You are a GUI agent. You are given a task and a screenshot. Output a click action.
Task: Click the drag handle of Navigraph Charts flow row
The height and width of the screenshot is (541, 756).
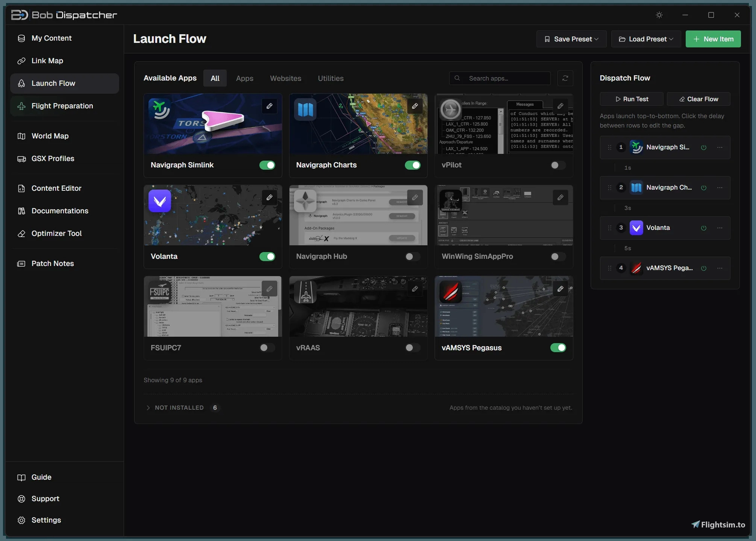pos(610,188)
